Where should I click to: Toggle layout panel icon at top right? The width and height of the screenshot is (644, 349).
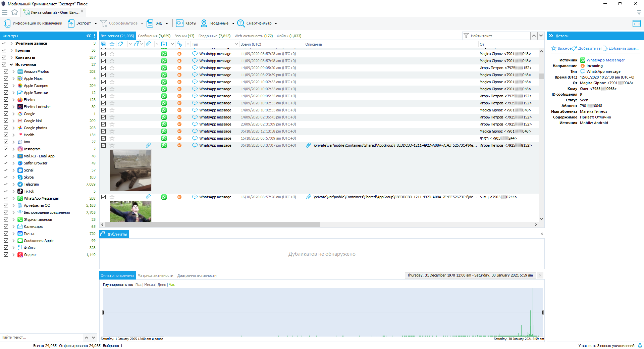[636, 23]
